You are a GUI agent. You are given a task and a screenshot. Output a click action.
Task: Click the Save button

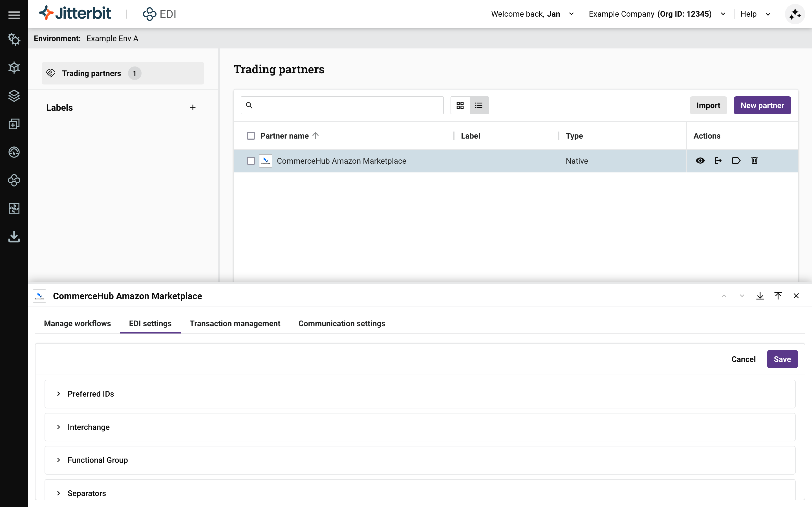(x=782, y=359)
